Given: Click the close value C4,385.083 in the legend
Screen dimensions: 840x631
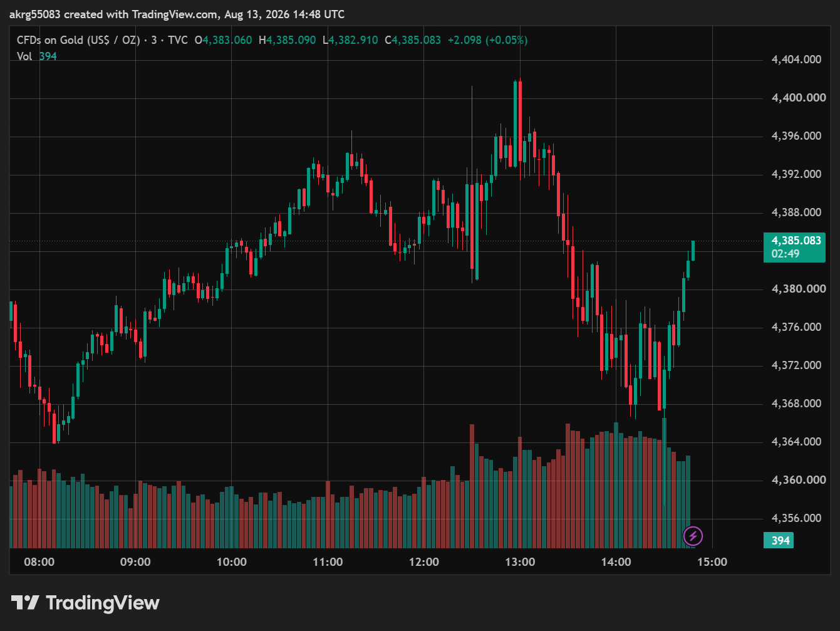Looking at the screenshot, I should (413, 40).
